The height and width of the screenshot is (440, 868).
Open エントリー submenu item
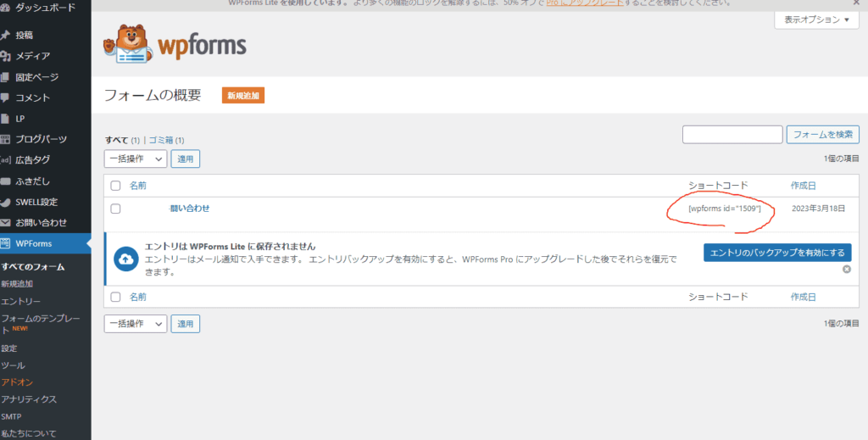pos(20,301)
